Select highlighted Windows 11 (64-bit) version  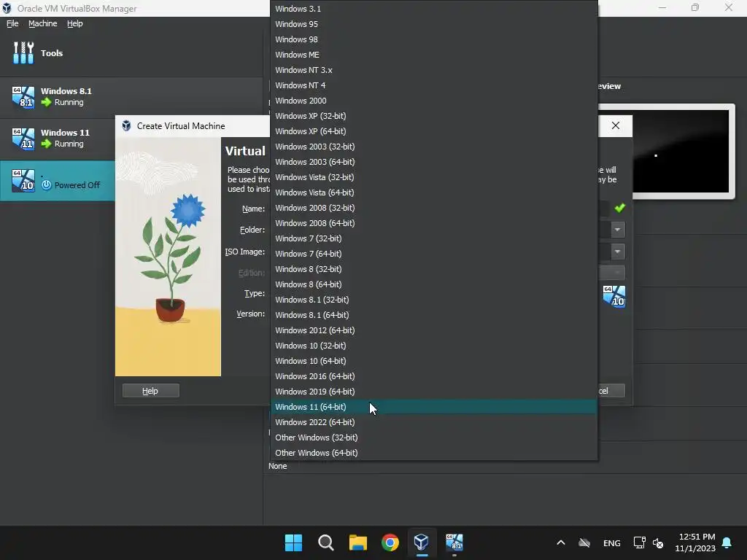[x=434, y=407]
